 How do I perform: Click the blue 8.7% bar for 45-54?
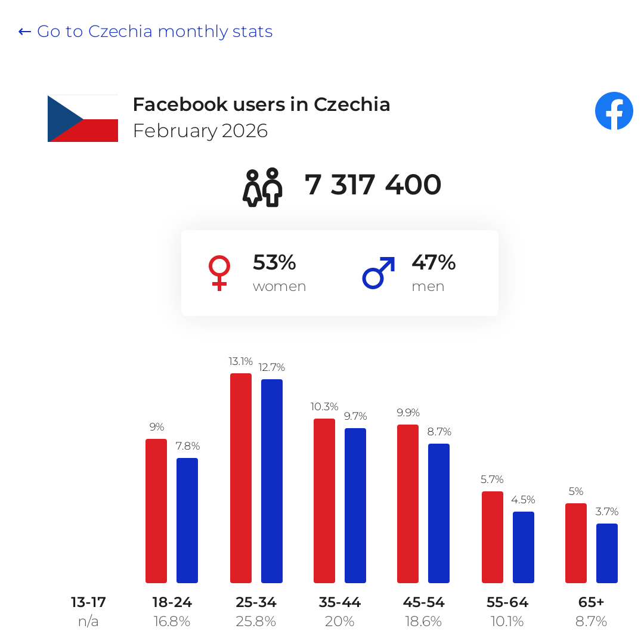pos(439,513)
